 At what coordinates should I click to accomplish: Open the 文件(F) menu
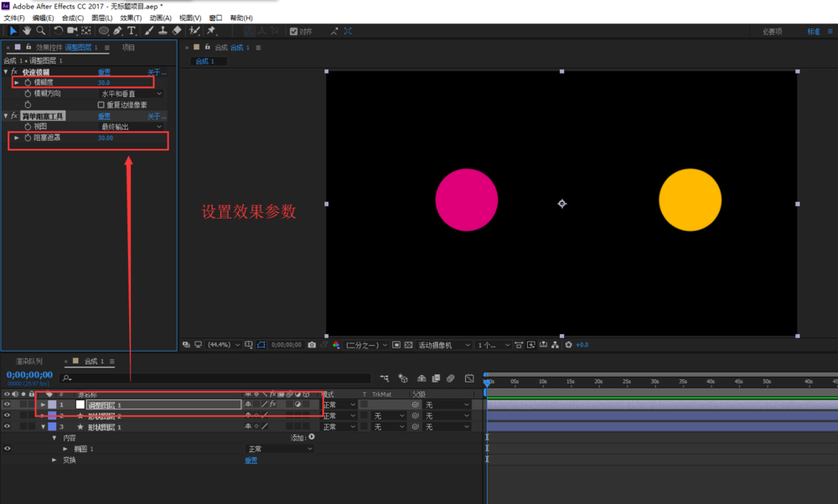click(14, 18)
